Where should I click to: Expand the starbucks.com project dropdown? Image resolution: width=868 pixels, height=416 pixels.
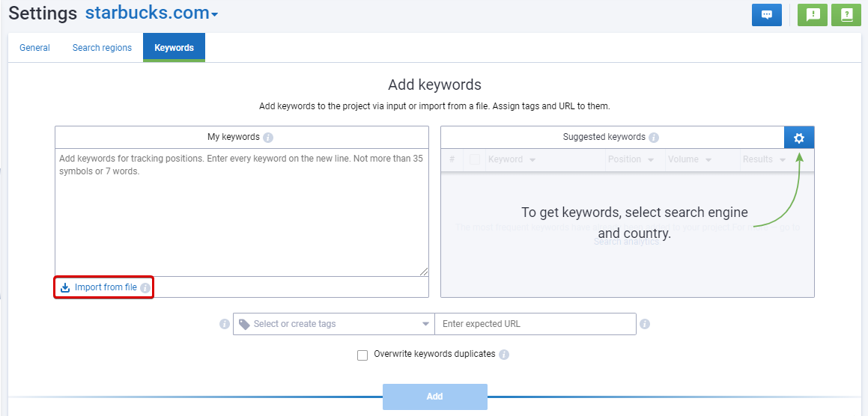tap(215, 14)
